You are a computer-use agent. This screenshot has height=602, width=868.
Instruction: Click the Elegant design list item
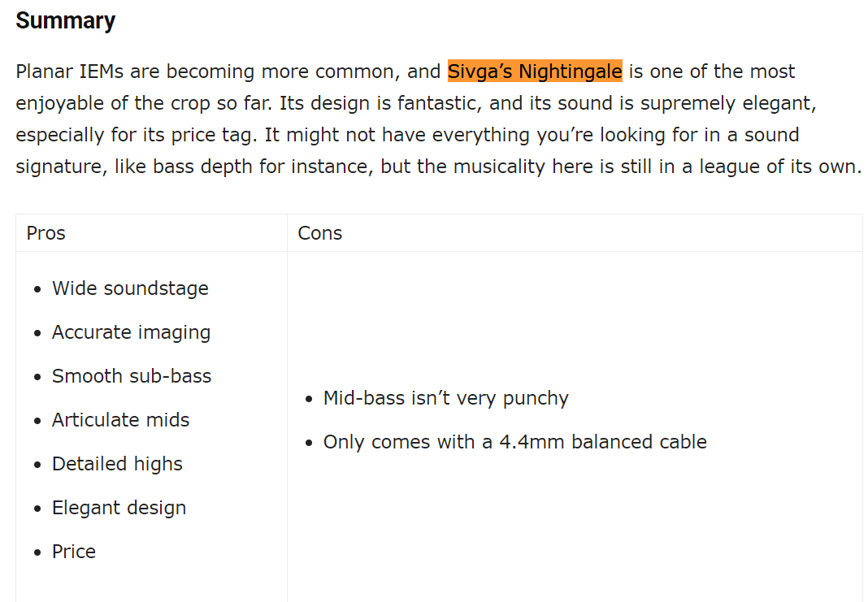point(119,508)
